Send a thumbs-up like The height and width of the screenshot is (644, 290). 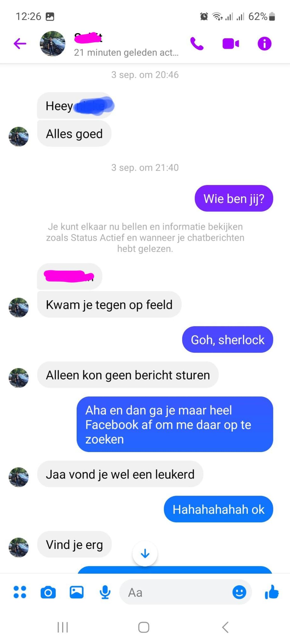(271, 592)
